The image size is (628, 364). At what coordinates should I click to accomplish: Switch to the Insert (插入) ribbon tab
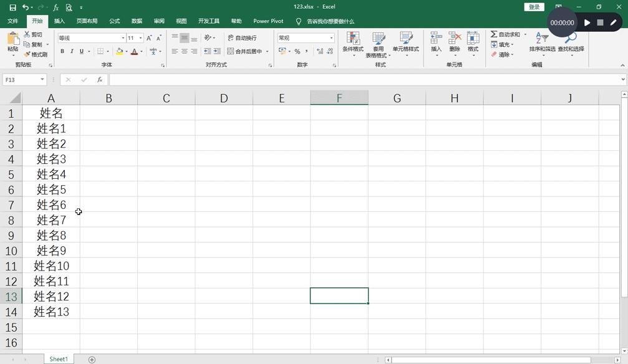point(59,21)
